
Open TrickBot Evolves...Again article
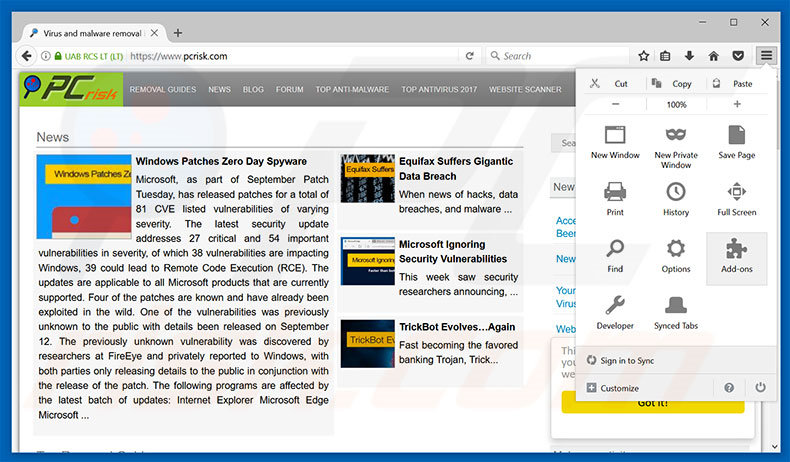tap(457, 327)
